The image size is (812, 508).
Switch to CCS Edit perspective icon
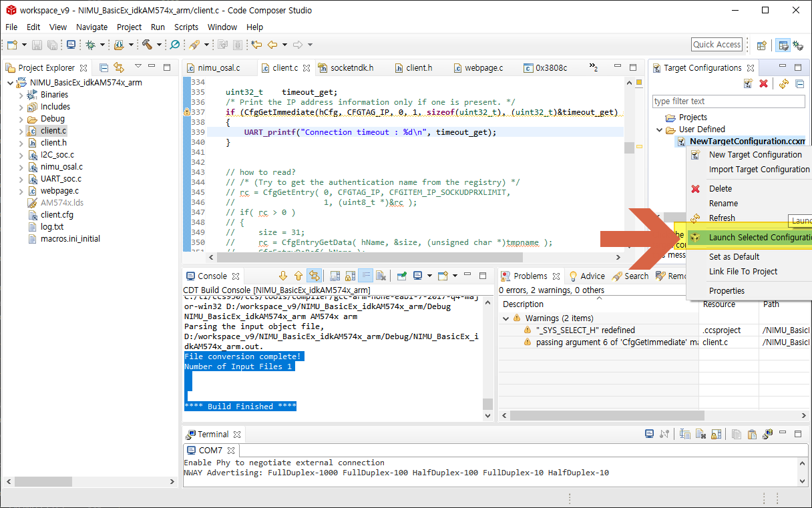(783, 45)
